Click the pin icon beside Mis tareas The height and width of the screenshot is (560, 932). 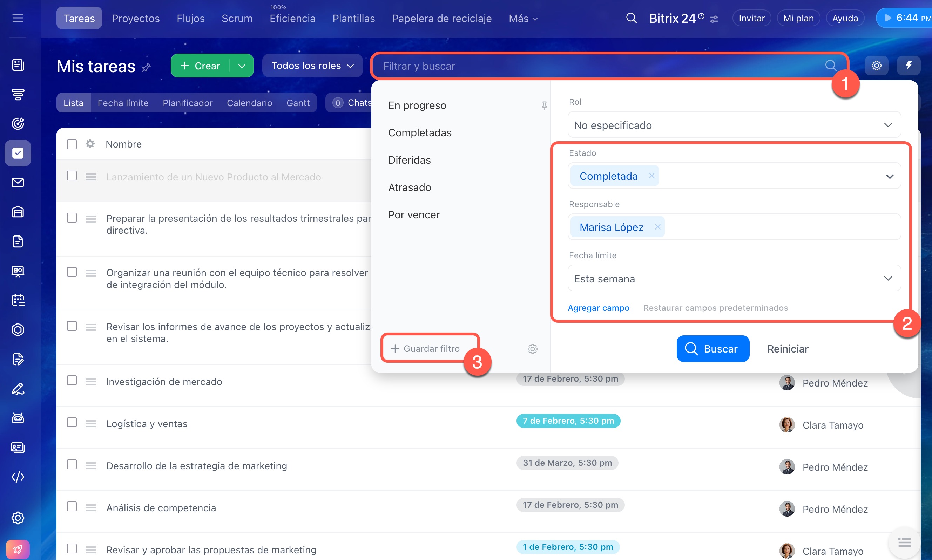tap(147, 68)
